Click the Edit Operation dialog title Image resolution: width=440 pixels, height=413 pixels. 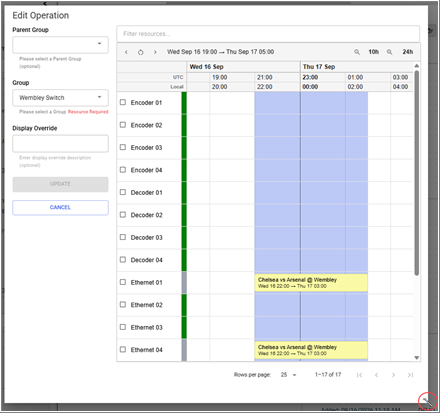click(x=41, y=15)
